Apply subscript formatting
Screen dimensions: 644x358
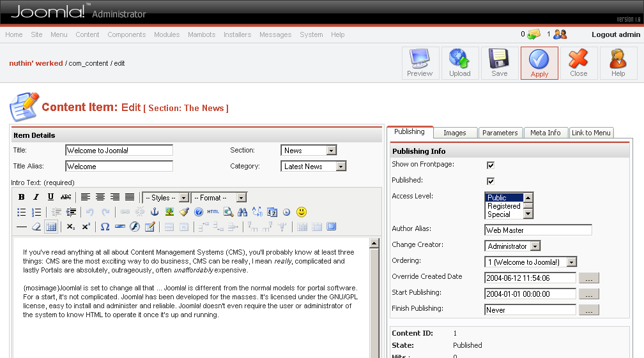click(x=71, y=227)
